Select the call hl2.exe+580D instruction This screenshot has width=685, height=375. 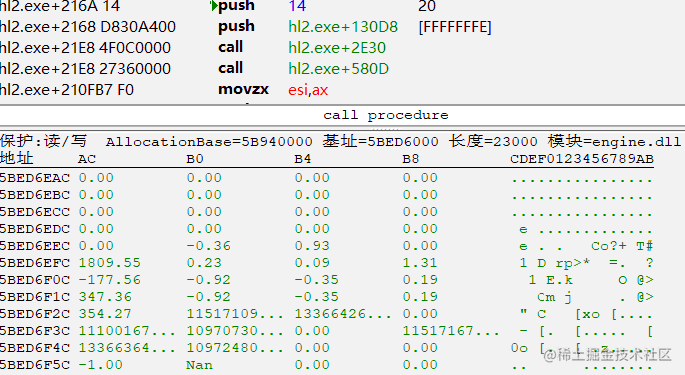342,69
